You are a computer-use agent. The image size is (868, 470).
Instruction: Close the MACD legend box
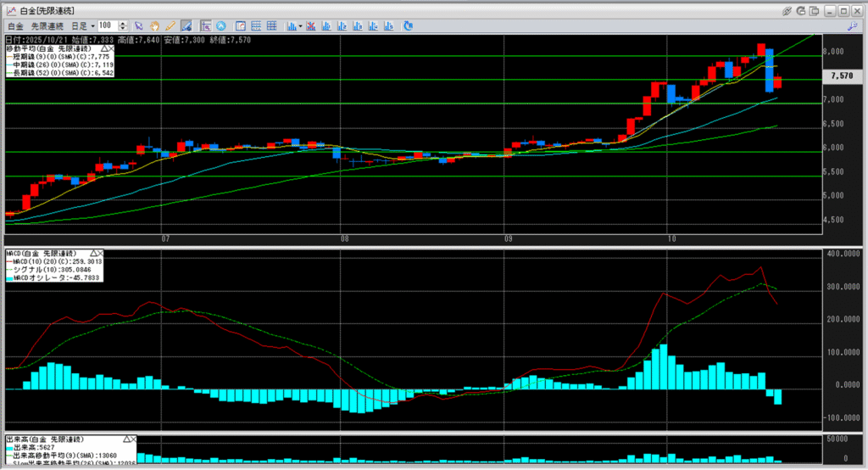tap(99, 254)
